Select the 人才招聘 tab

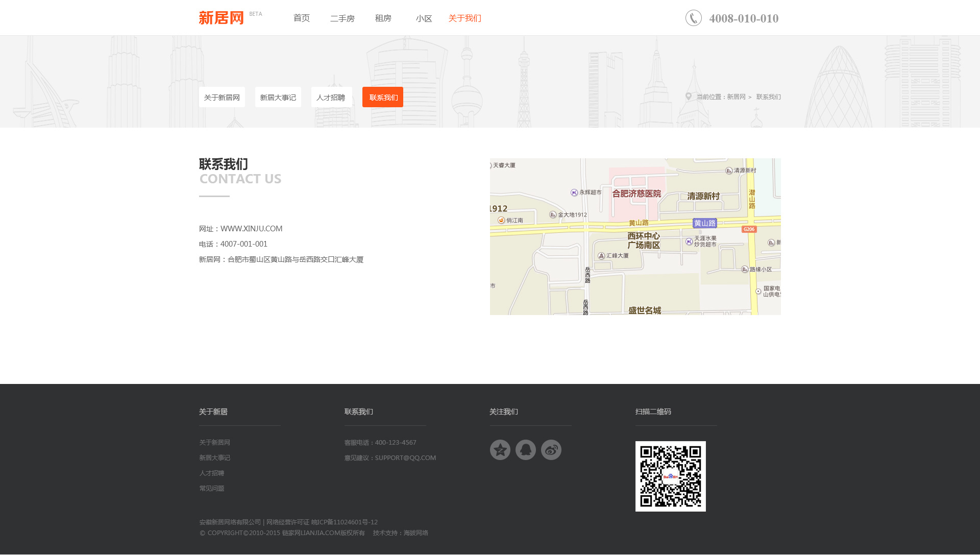331,97
